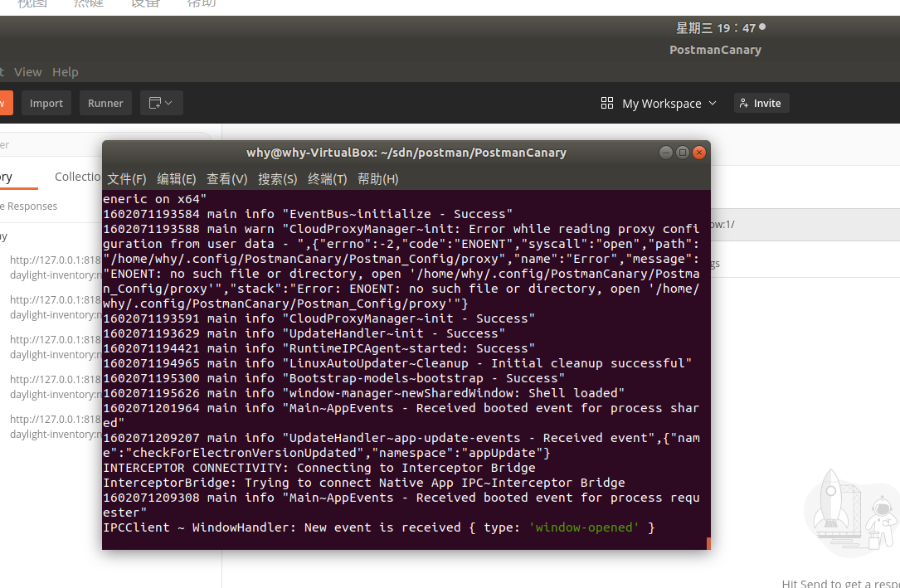This screenshot has height=588, width=900.
Task: Maximize the terminal window
Action: (x=683, y=153)
